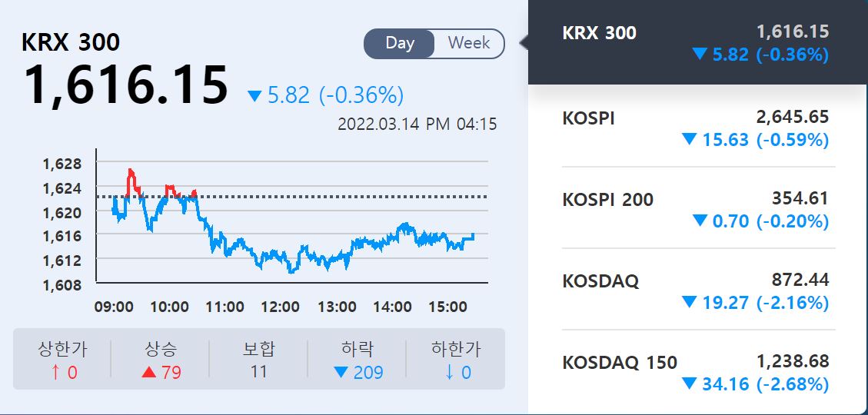This screenshot has height=415, width=868.
Task: Select the KRX 300 index tab
Action: coord(696,43)
